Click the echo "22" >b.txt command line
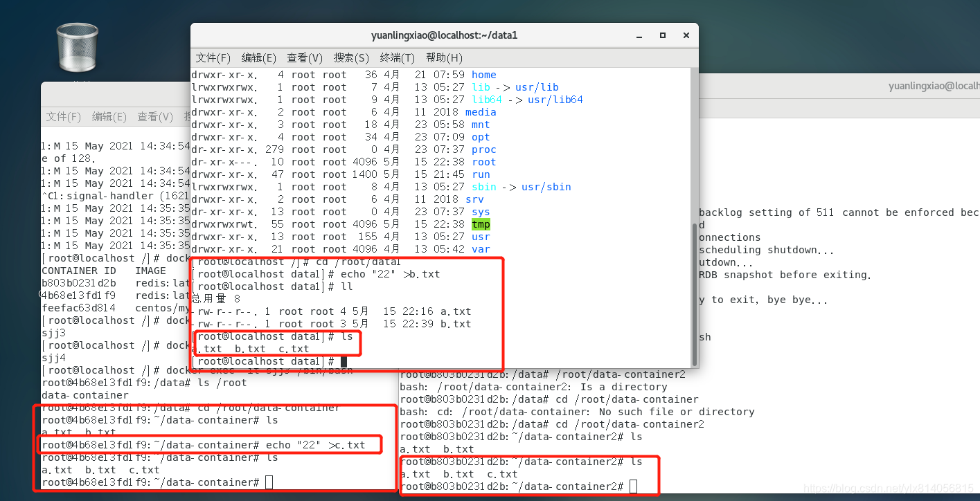 (316, 274)
